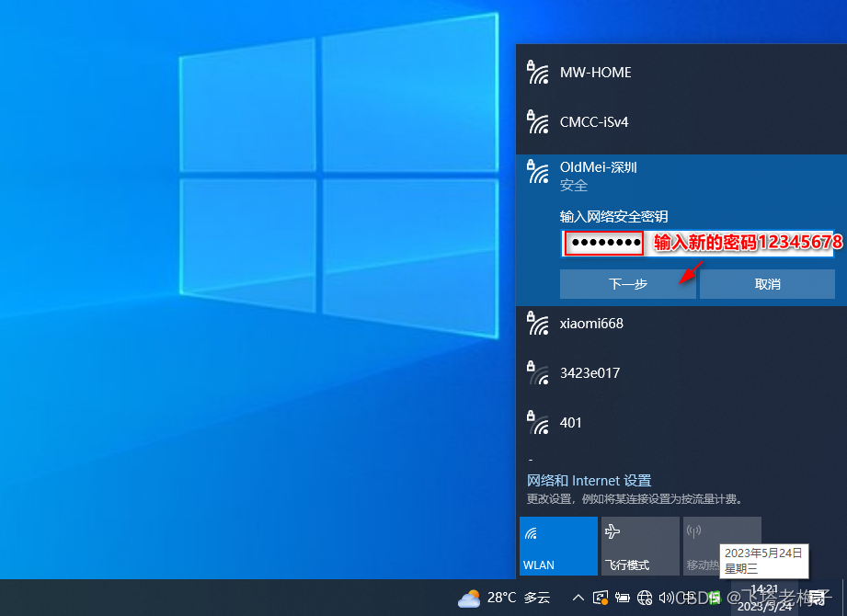Focus the network security key password field
847x616 pixels.
click(x=697, y=243)
